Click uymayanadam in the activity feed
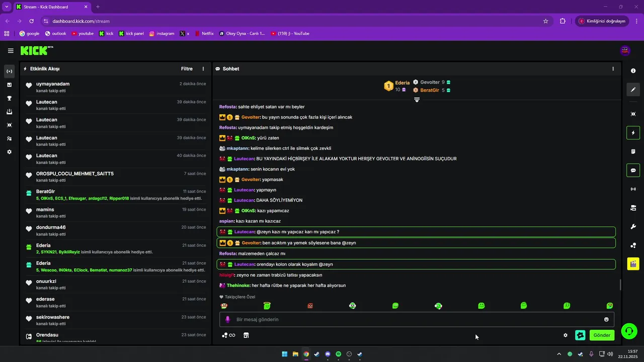Image resolution: width=644 pixels, height=362 pixels. coord(53,84)
